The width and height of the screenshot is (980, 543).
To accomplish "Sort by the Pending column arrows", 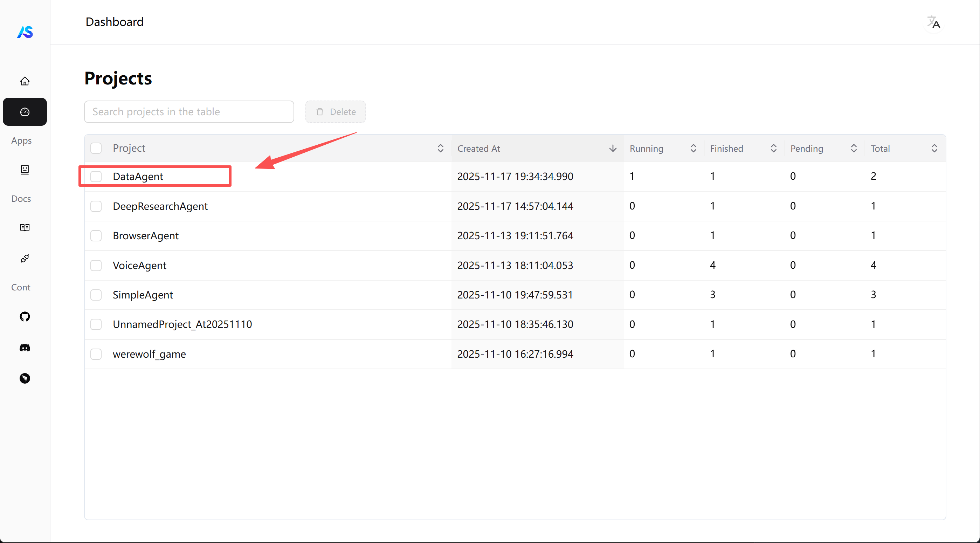I will click(x=854, y=149).
